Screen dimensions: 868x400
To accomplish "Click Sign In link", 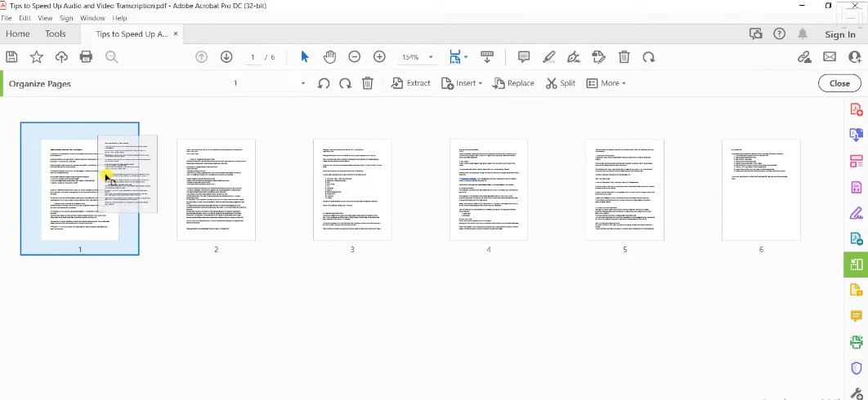I will [x=840, y=34].
